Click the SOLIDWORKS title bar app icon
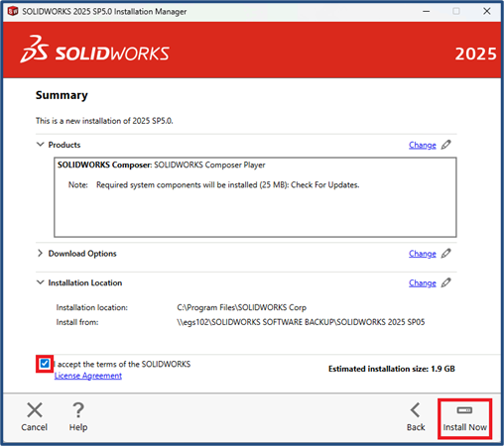Viewport: 504px width, 446px height. pyautogui.click(x=13, y=11)
